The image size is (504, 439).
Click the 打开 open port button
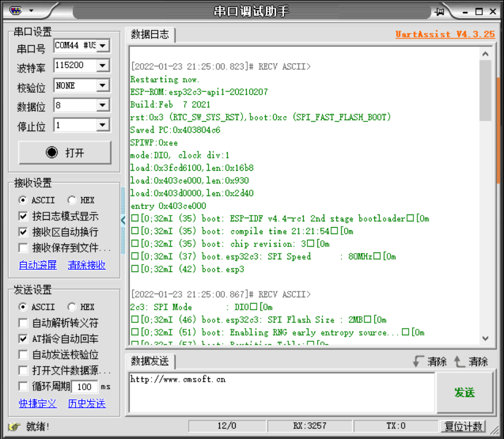click(x=65, y=152)
